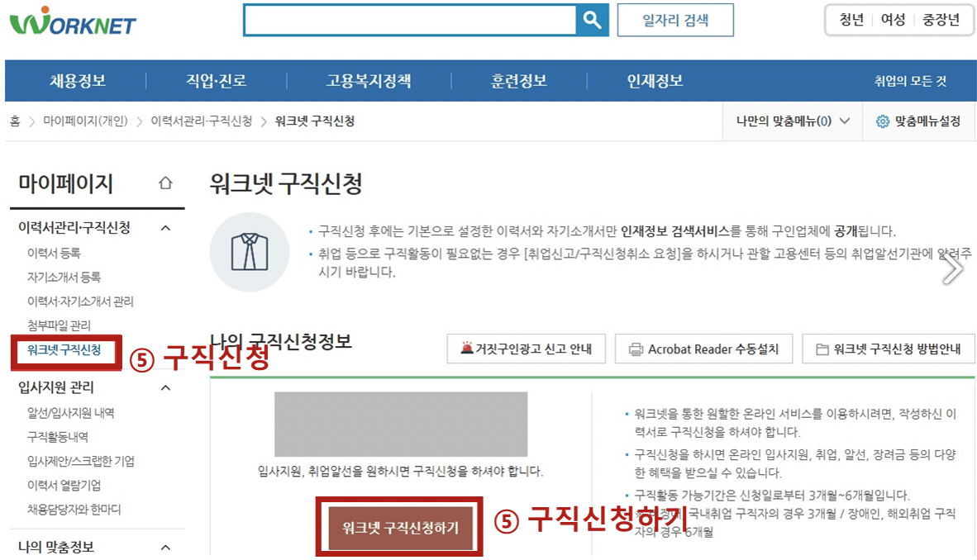Click the 워크넷 구직신청 방법안내 button
Viewport: 977px width, 560px height.
click(889, 349)
